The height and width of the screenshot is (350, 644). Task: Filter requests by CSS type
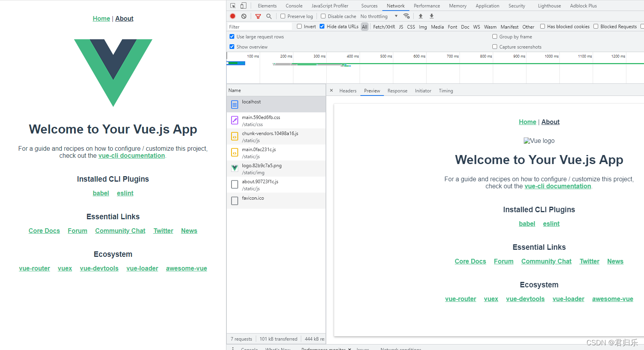pyautogui.click(x=411, y=27)
